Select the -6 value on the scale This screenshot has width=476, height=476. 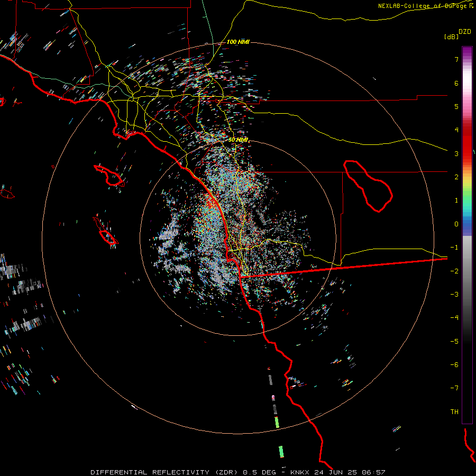(x=454, y=365)
